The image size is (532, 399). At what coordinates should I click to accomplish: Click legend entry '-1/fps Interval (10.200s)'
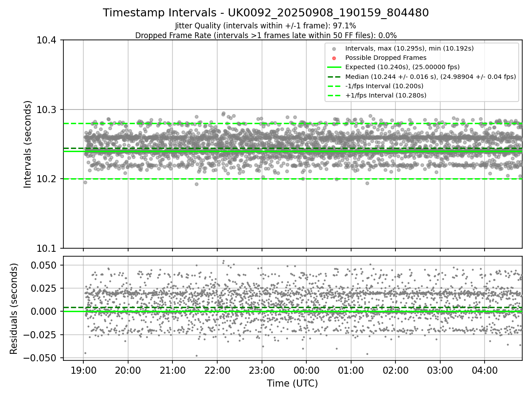point(384,86)
